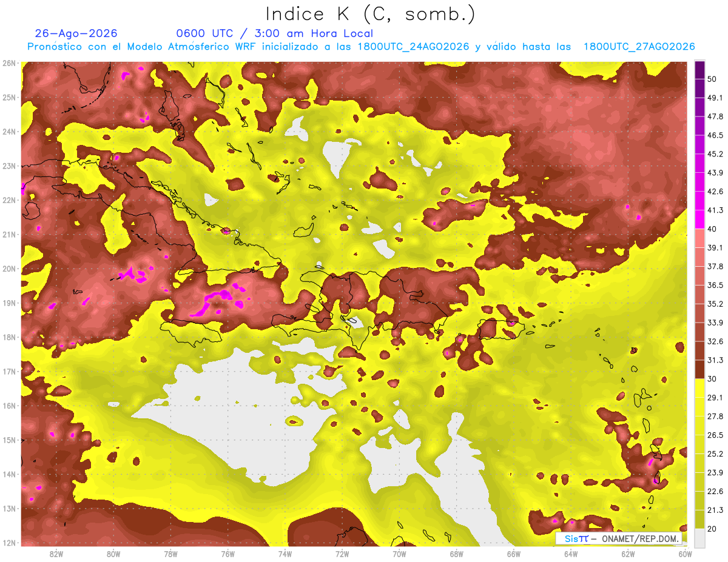Viewport: 728px width, 562px height.
Task: Click the valid-until time '1800UTC_27AGO2026'
Action: pyautogui.click(x=639, y=47)
